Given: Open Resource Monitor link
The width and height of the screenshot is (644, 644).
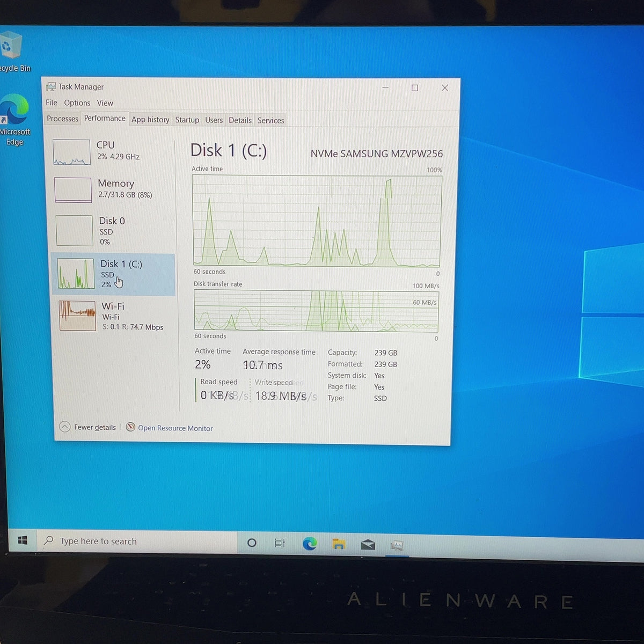Looking at the screenshot, I should [x=169, y=428].
